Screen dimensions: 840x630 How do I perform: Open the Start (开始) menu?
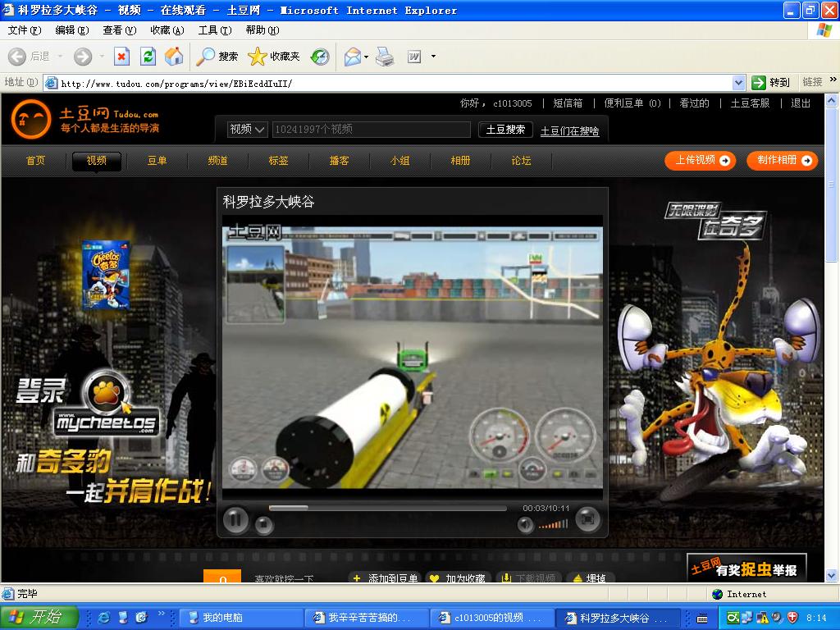[39, 618]
